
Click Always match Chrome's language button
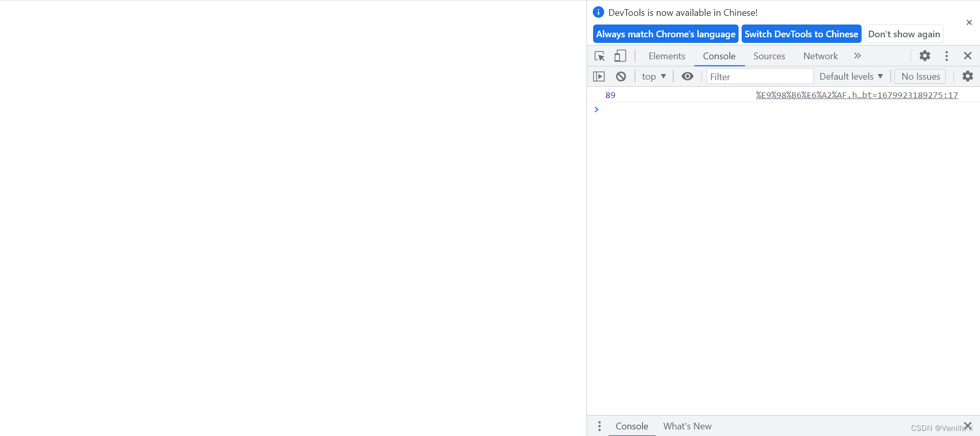666,34
